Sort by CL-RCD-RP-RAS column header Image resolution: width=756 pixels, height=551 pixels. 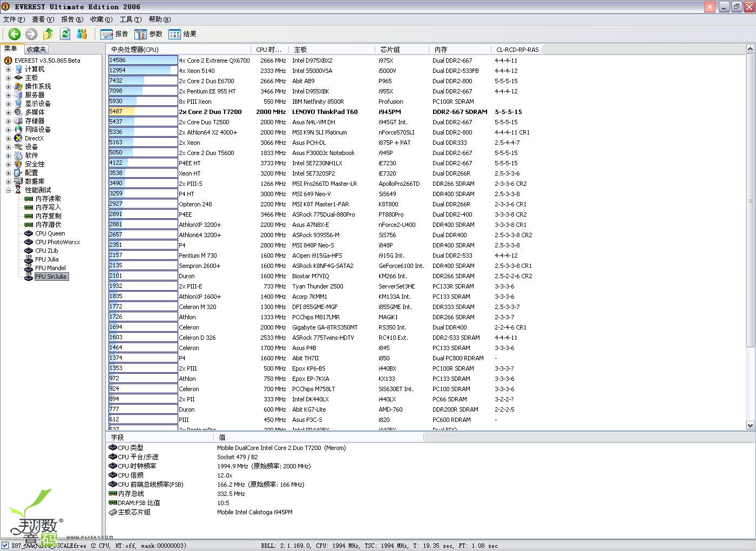(517, 49)
